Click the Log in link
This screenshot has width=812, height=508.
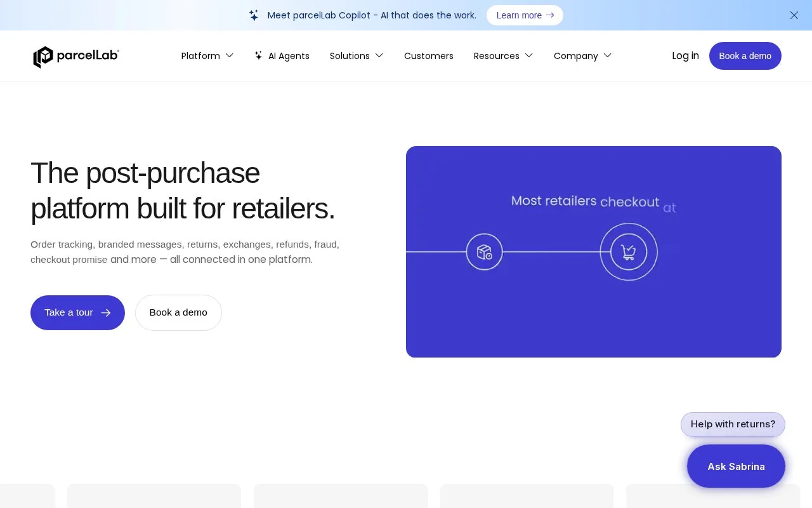(x=686, y=56)
